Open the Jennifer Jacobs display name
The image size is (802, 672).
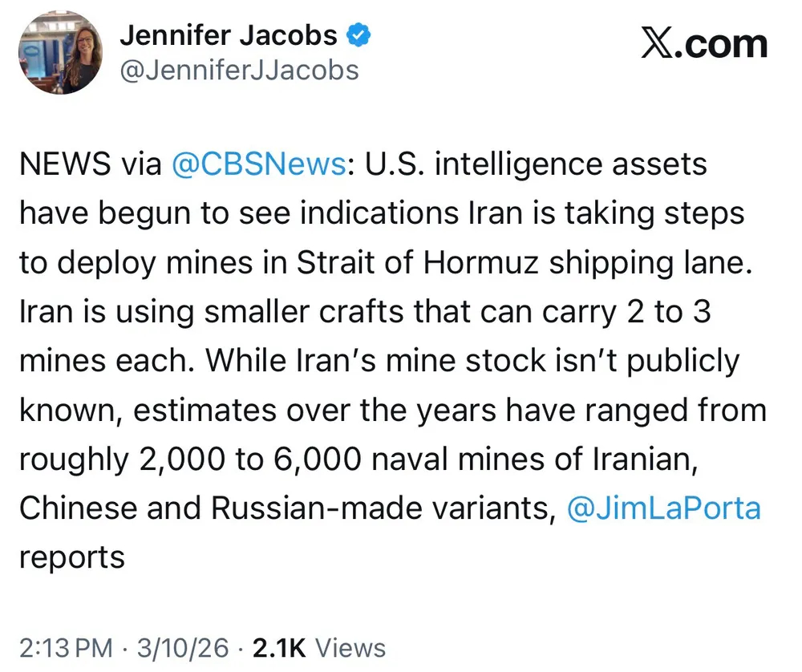click(228, 35)
